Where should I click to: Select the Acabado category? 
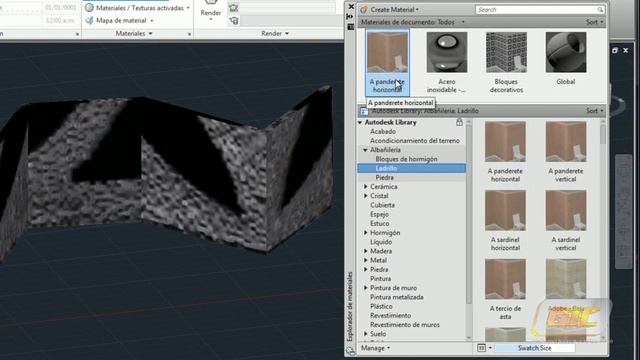click(383, 131)
